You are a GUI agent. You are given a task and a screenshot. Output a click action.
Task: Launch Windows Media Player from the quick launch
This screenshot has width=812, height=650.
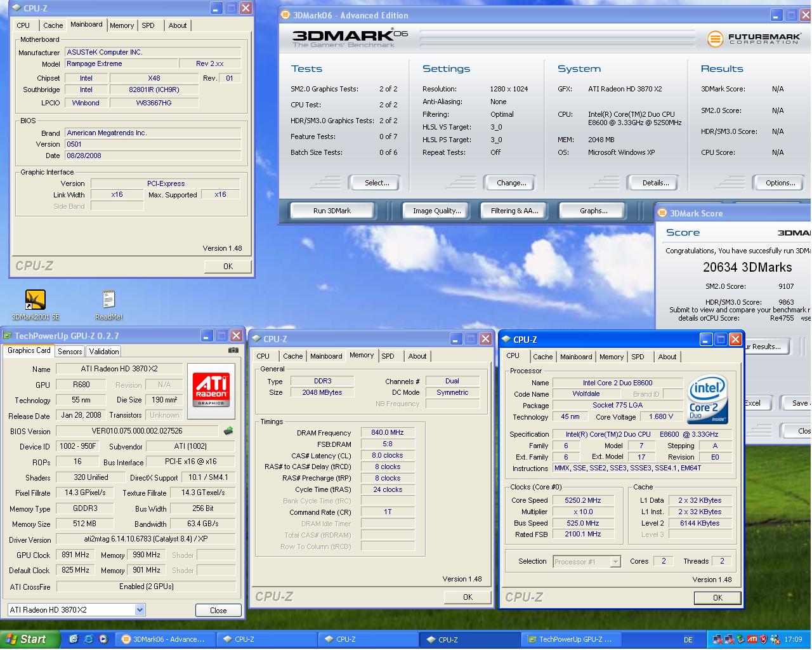click(103, 639)
